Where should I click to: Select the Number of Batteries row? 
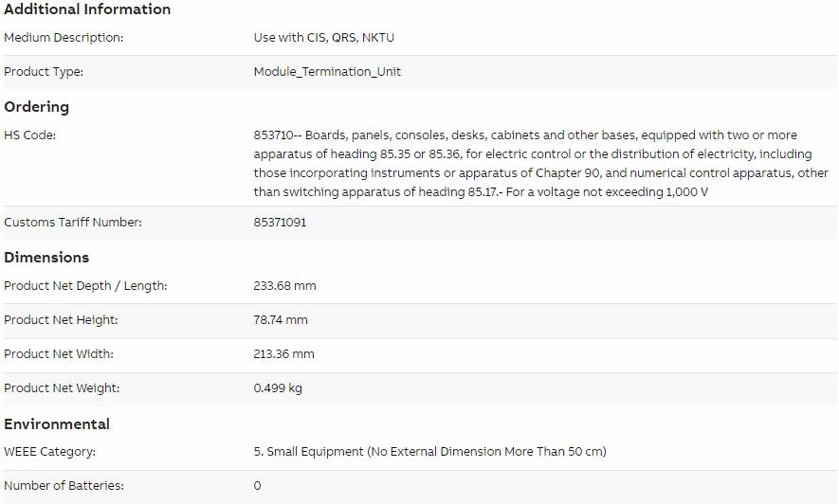420,486
